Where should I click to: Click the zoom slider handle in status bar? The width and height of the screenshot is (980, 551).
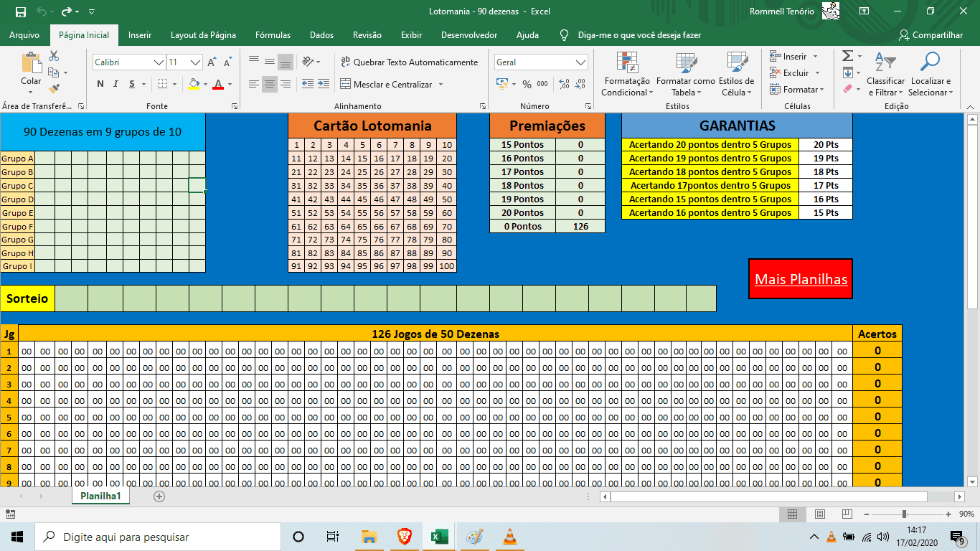point(905,514)
